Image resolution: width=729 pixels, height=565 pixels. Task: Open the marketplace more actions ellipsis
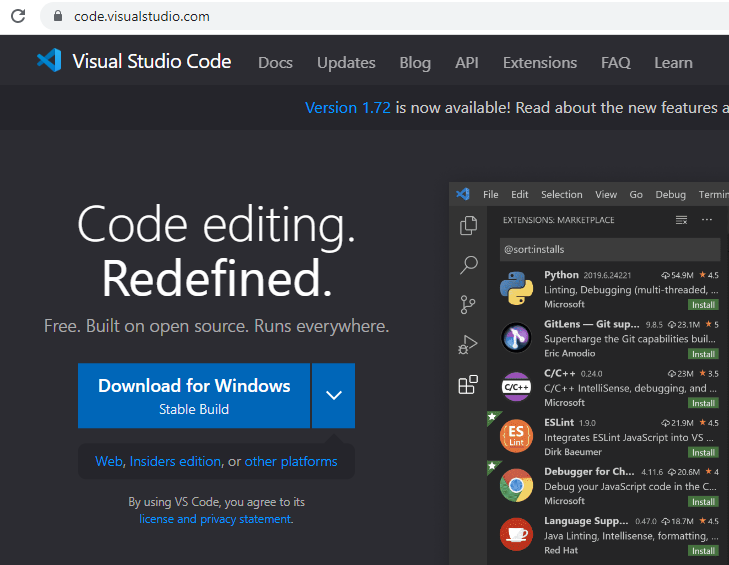pos(707,220)
